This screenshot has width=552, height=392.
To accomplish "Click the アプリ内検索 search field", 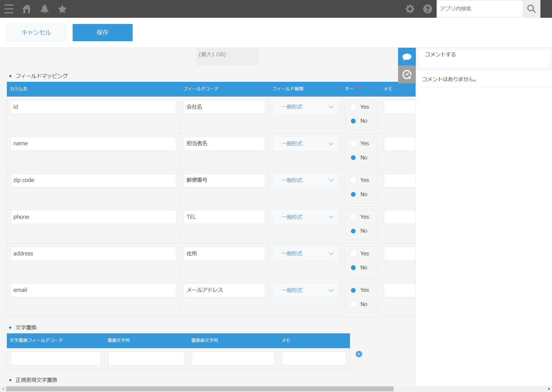I will (480, 9).
